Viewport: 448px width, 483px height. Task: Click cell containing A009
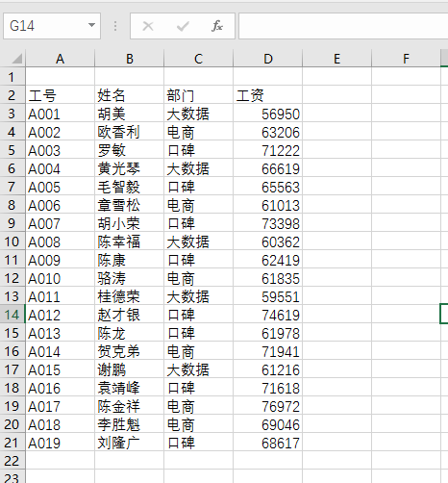[x=61, y=259]
